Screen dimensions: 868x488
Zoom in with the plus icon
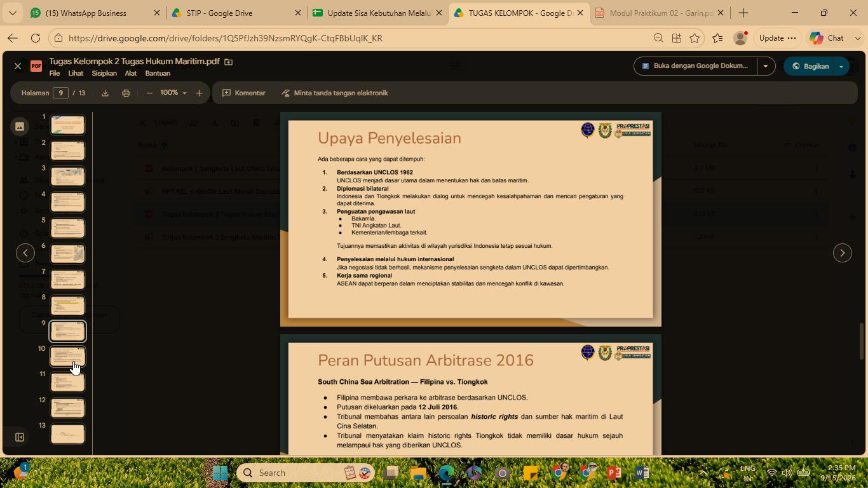point(199,93)
